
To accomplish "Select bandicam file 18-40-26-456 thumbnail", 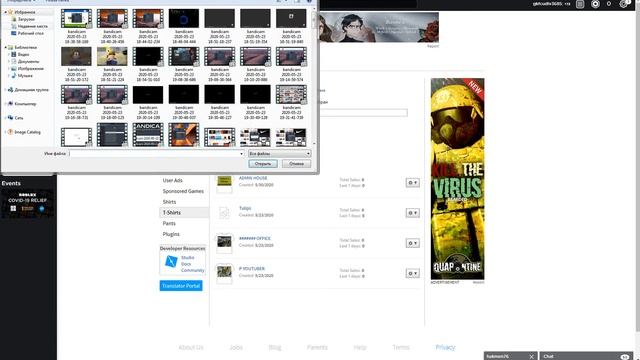I will coord(112,19).
